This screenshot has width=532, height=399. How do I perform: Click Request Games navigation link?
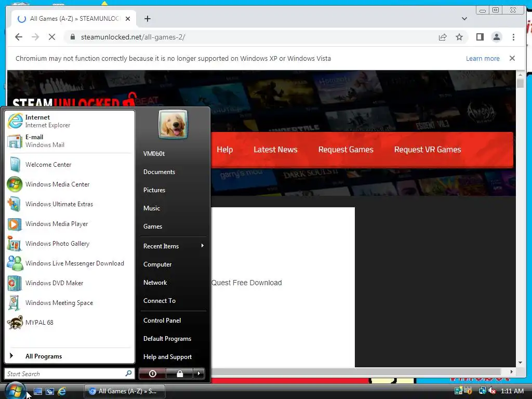[345, 150]
